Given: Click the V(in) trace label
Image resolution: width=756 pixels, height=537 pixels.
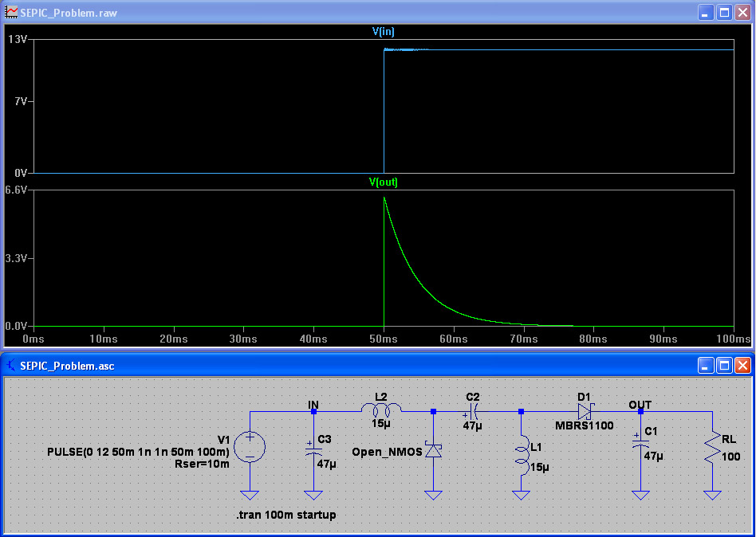Looking at the screenshot, I should (384, 32).
